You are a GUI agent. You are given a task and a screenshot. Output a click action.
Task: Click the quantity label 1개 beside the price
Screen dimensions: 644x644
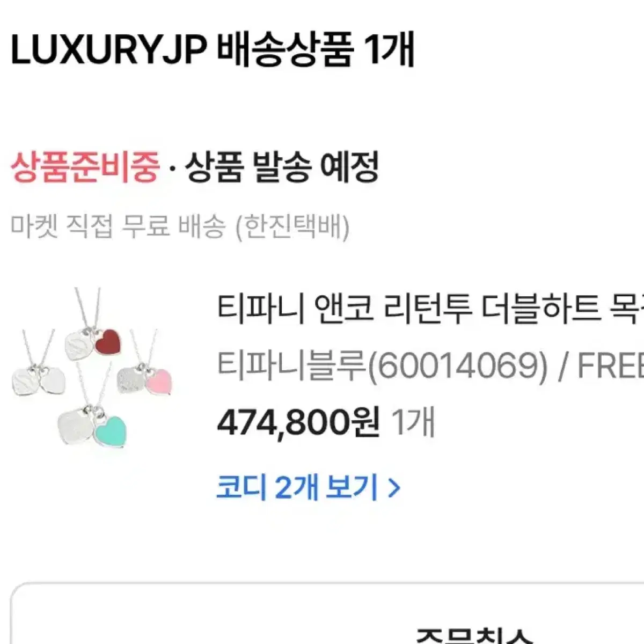(413, 422)
